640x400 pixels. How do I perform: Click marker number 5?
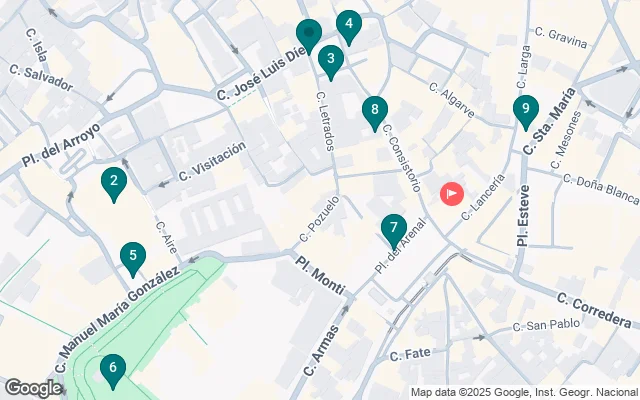(x=133, y=258)
